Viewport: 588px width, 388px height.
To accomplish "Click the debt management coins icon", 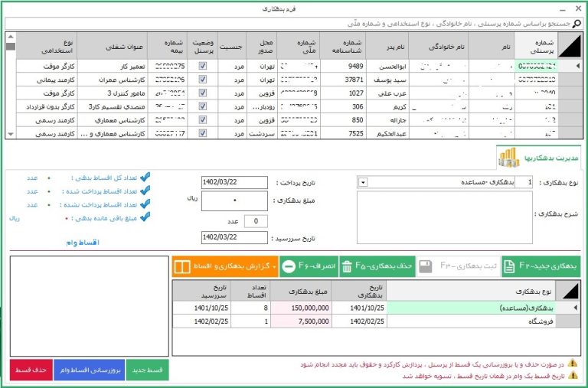I will [x=508, y=158].
